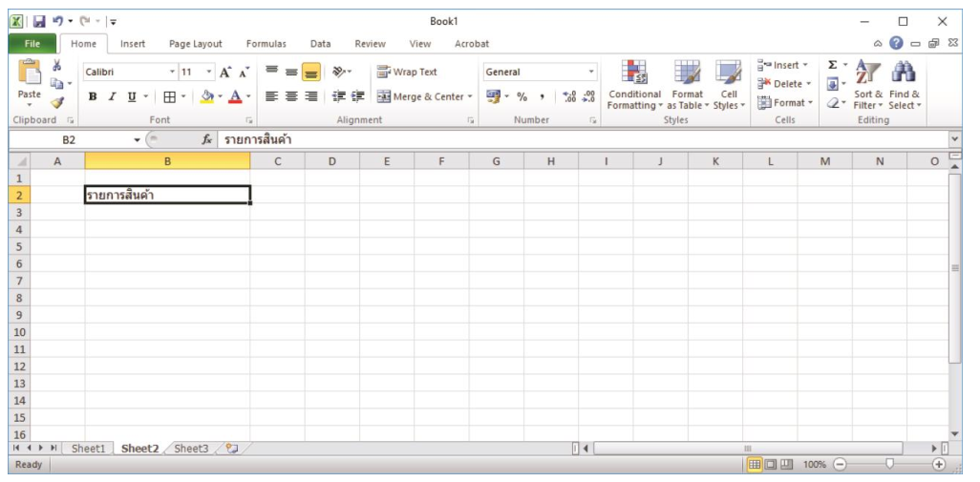Screen dimensions: 980x482
Task: Open the Formulas ribbon tab
Action: click(266, 44)
